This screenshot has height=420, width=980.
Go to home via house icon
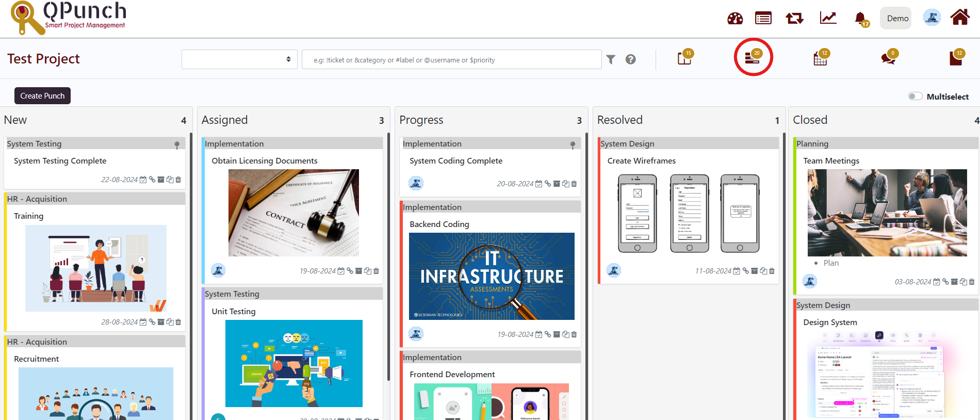960,18
